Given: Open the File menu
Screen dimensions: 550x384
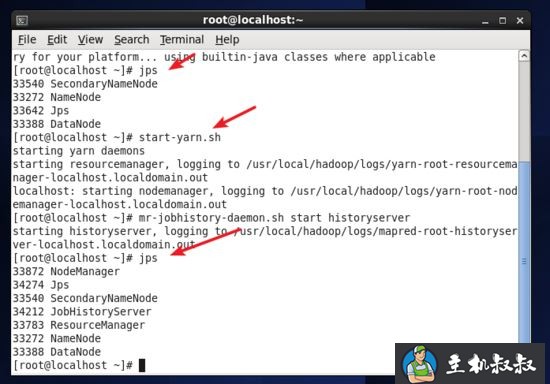Looking at the screenshot, I should (27, 40).
